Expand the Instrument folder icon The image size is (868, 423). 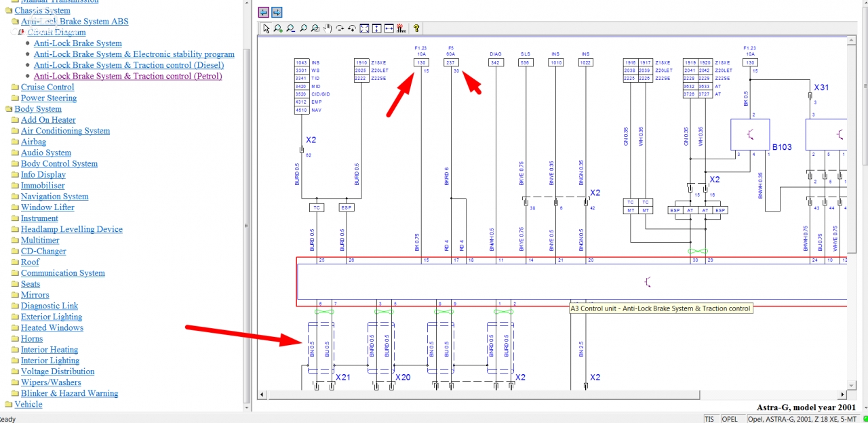click(x=15, y=219)
